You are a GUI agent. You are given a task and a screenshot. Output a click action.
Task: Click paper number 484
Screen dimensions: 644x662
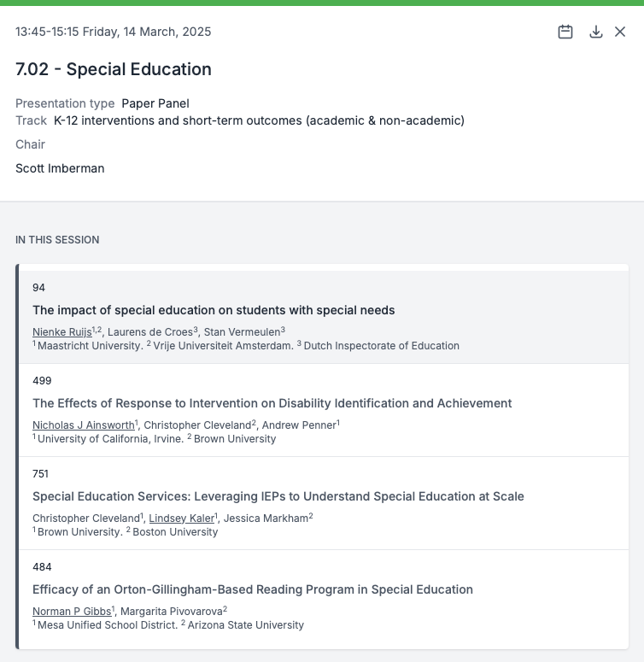pos(42,567)
